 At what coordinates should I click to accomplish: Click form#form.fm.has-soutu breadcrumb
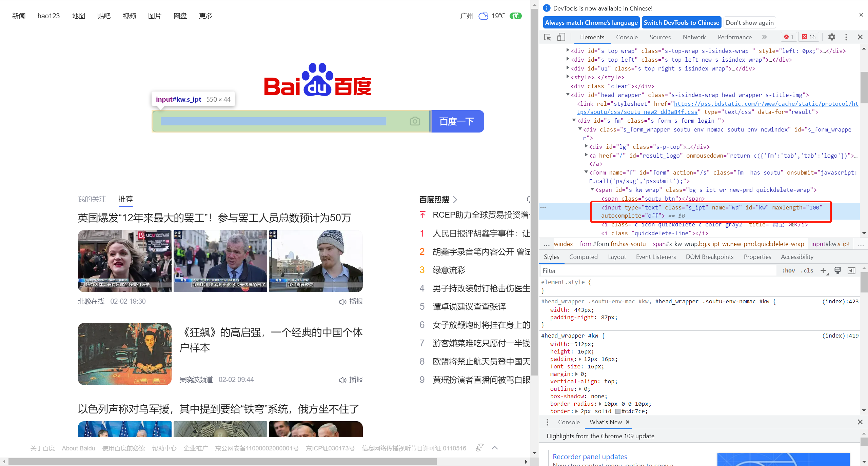click(x=613, y=244)
